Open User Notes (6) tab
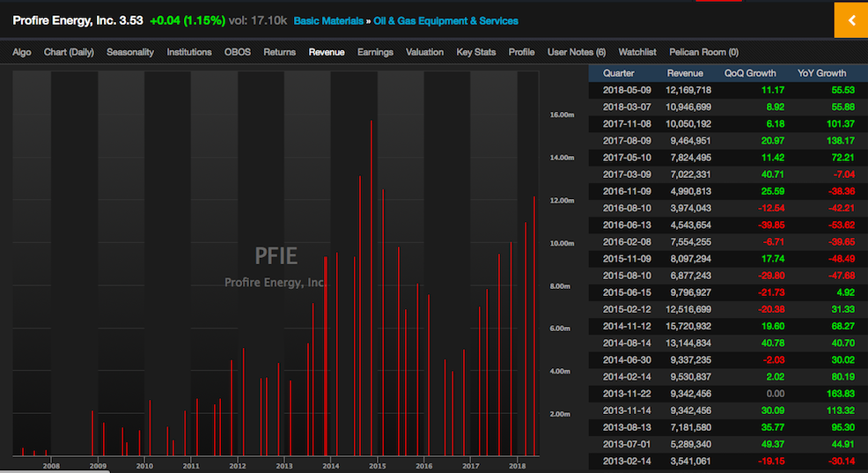 click(577, 52)
